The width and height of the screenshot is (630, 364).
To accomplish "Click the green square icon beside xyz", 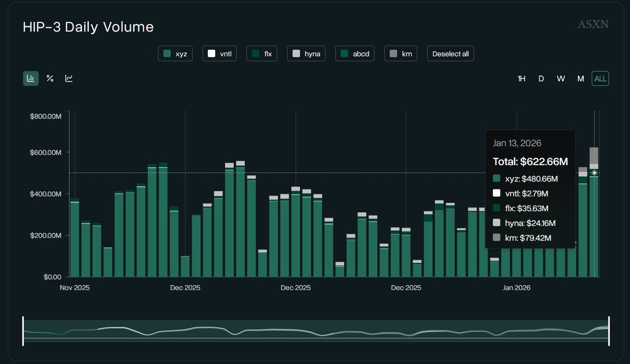I will click(x=166, y=53).
